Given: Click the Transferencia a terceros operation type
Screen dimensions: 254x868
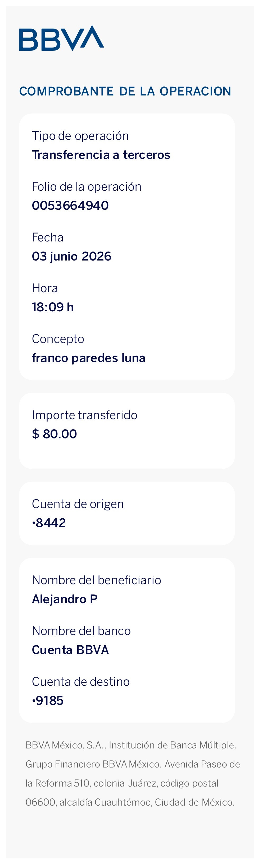Looking at the screenshot, I should (x=101, y=155).
